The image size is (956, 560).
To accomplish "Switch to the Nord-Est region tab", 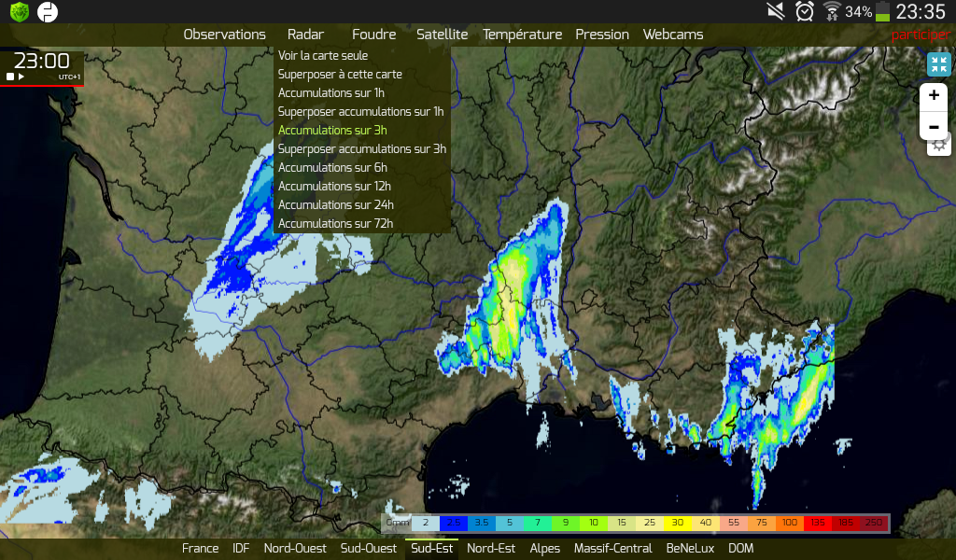I will [x=491, y=548].
